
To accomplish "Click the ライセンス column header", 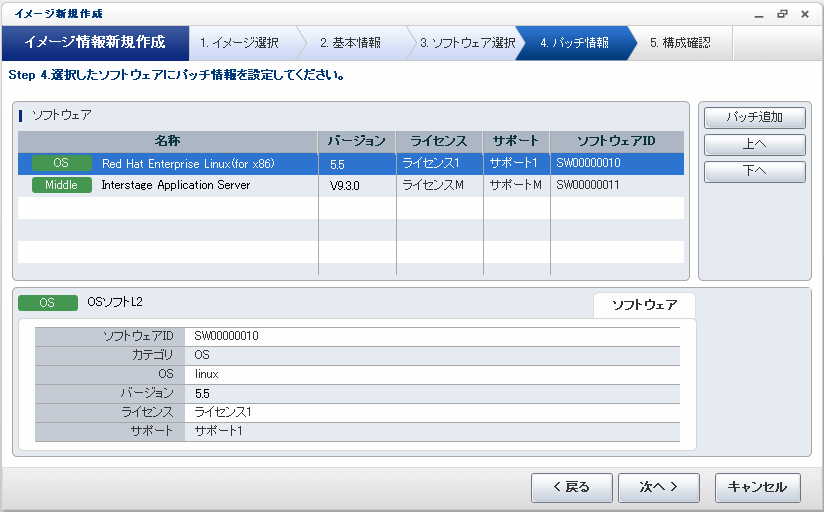I will [x=439, y=141].
